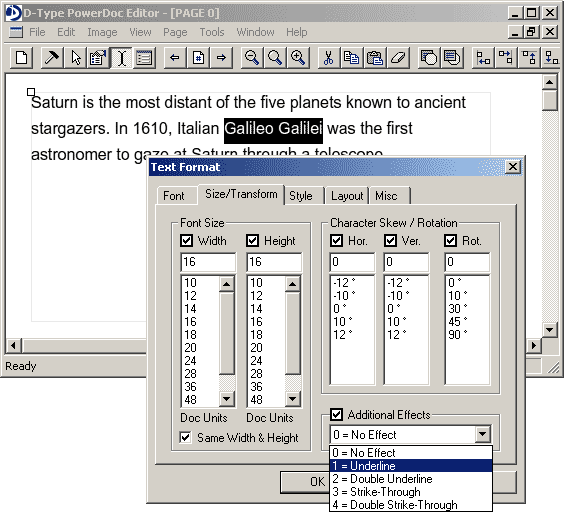Click Height list scroll-down arrow

(292, 399)
